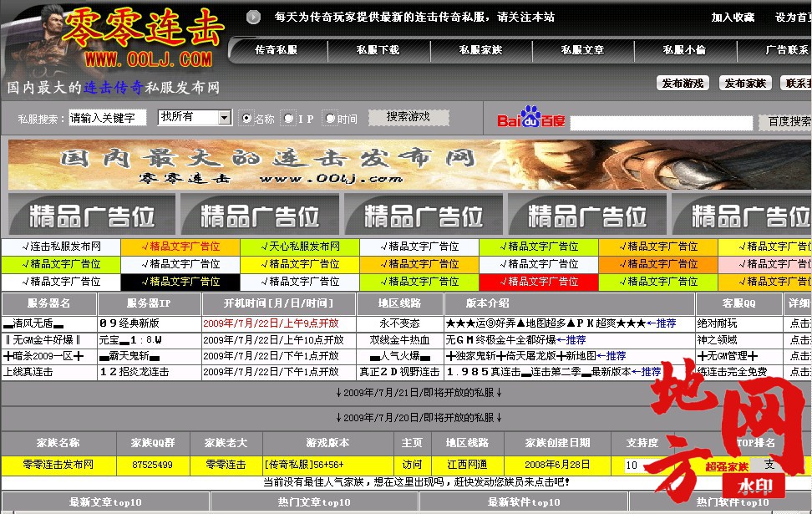Open the 找所有 dropdown
This screenshot has height=514, width=812.
click(x=194, y=118)
